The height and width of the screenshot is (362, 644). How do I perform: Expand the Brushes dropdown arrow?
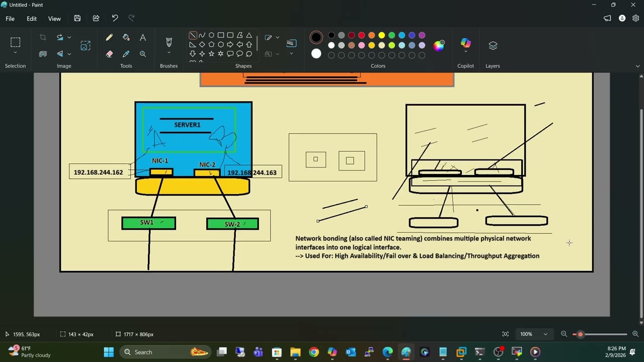click(169, 53)
